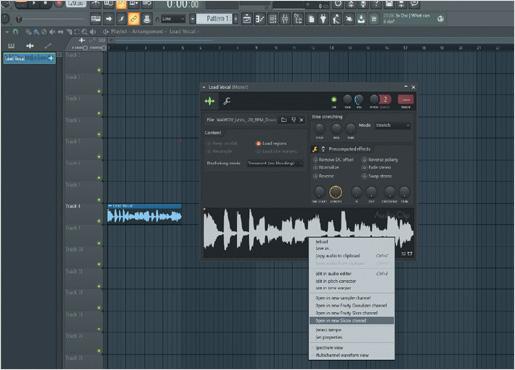
Task: Click the Lead Vocal audio clip on Track 8
Action: click(x=145, y=214)
